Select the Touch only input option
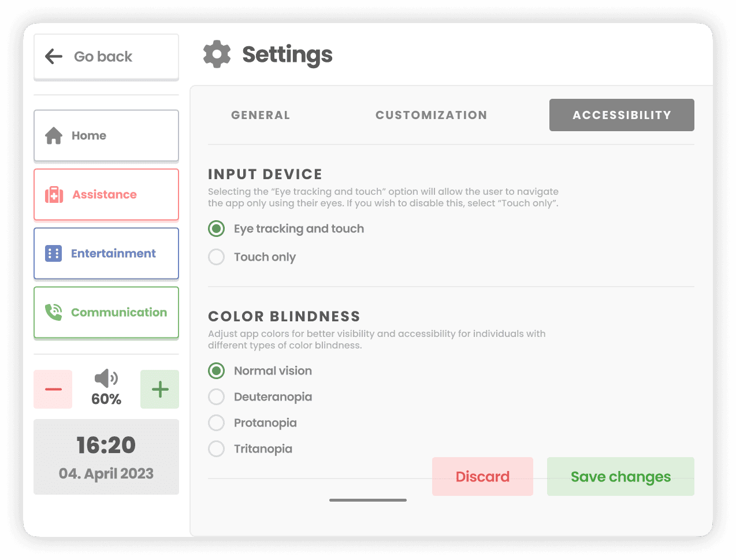This screenshot has width=736, height=560. click(x=216, y=257)
